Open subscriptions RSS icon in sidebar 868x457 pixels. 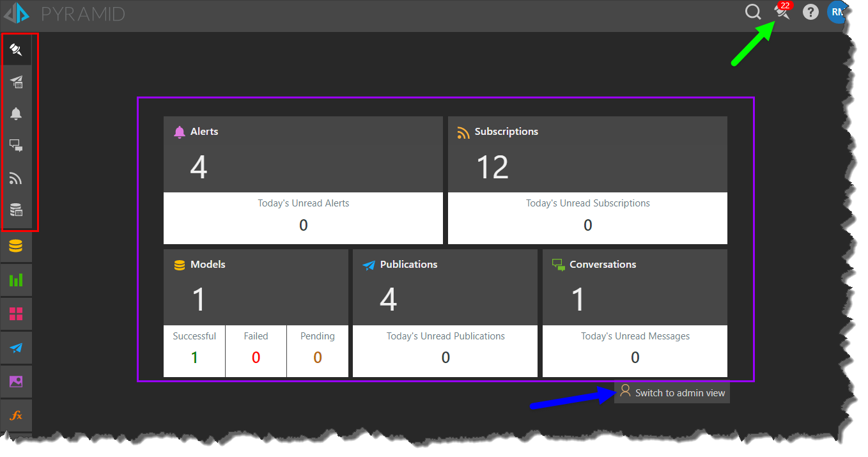(17, 178)
